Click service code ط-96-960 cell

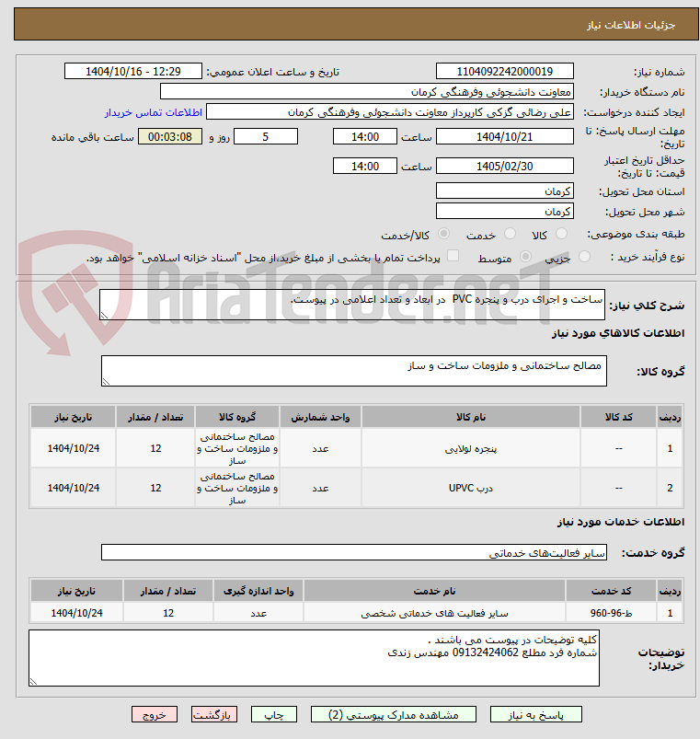(x=611, y=613)
